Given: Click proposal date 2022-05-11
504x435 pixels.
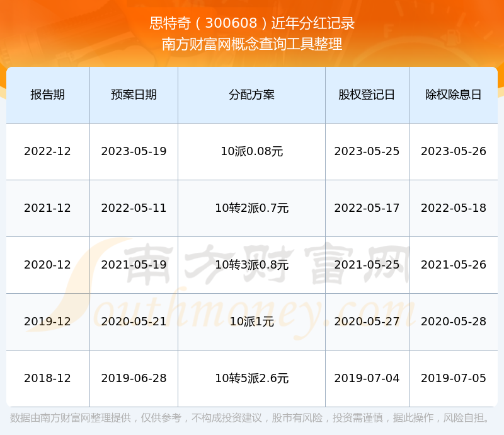Looking at the screenshot, I should point(134,208).
